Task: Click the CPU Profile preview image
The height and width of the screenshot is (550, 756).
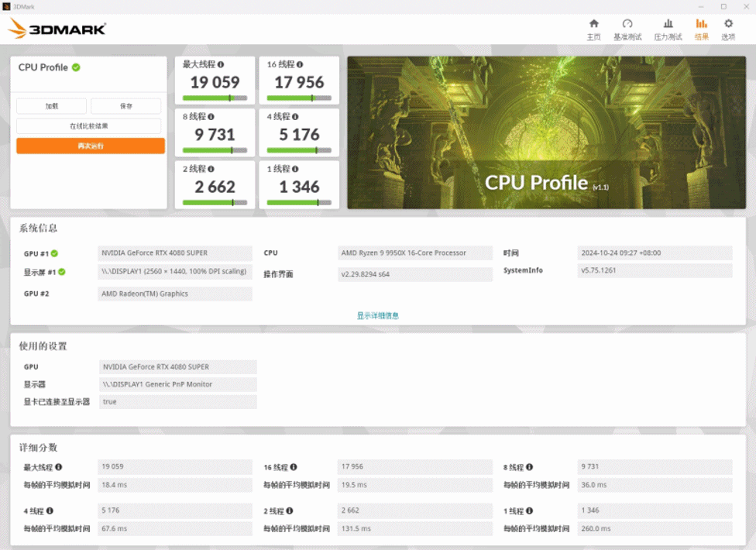Action: coord(546,132)
